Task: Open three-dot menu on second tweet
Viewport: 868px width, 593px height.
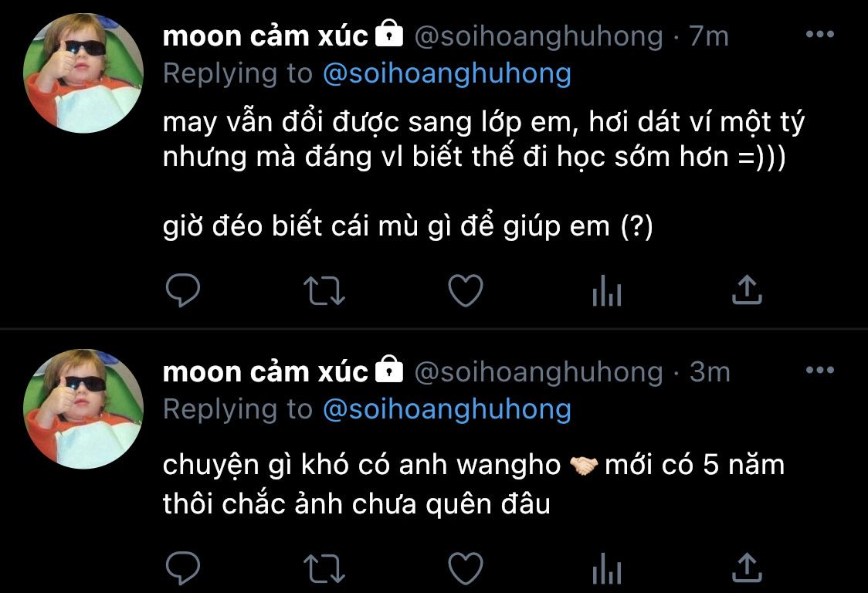Action: pos(820,370)
